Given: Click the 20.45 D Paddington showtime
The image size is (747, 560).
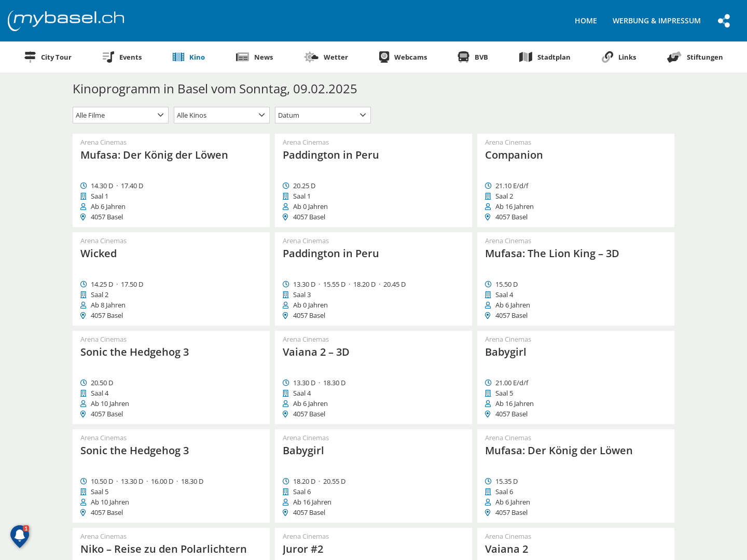Looking at the screenshot, I should click(394, 284).
